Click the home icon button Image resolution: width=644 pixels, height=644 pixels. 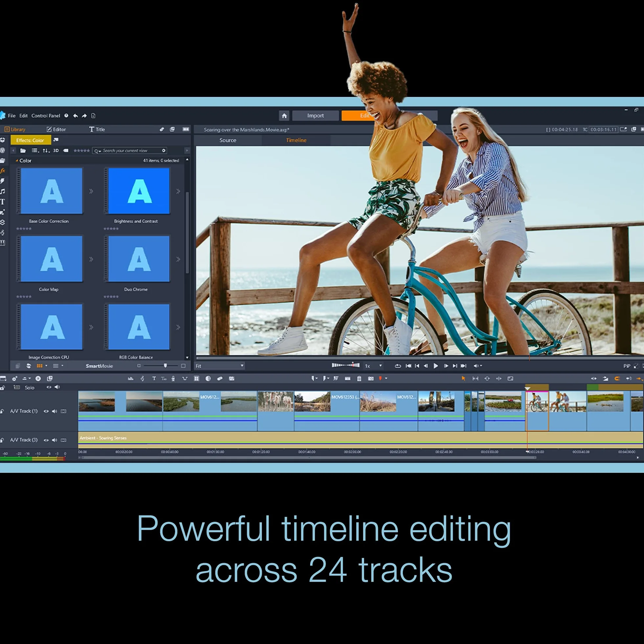284,116
